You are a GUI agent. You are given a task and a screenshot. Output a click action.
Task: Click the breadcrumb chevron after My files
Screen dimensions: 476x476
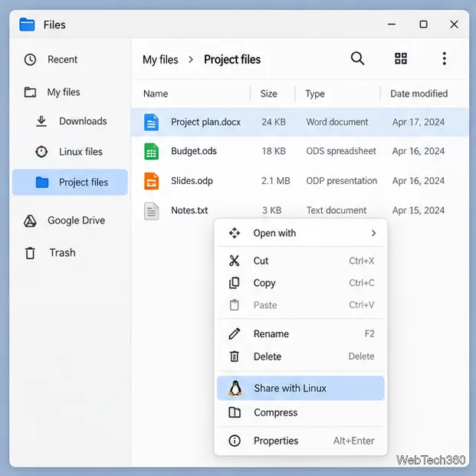[x=191, y=60]
